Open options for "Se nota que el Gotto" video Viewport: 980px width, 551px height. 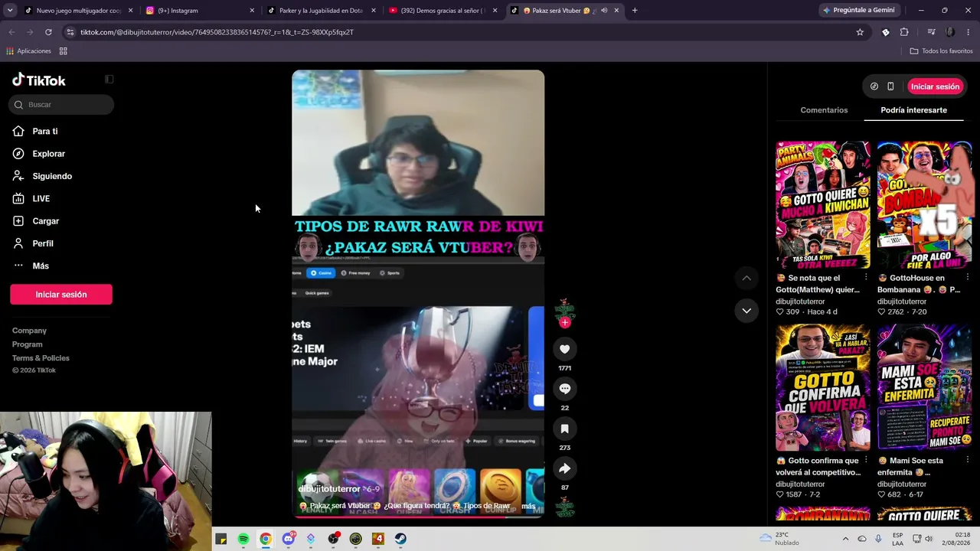(866, 277)
